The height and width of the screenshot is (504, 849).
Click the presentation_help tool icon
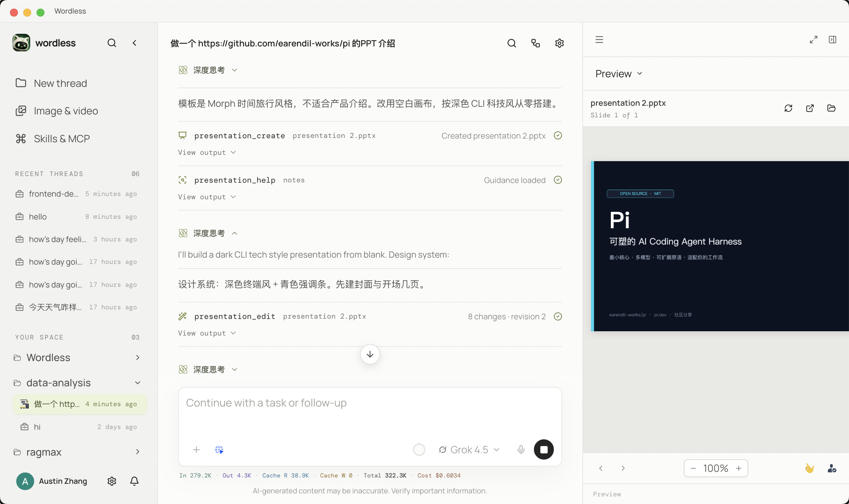click(182, 180)
